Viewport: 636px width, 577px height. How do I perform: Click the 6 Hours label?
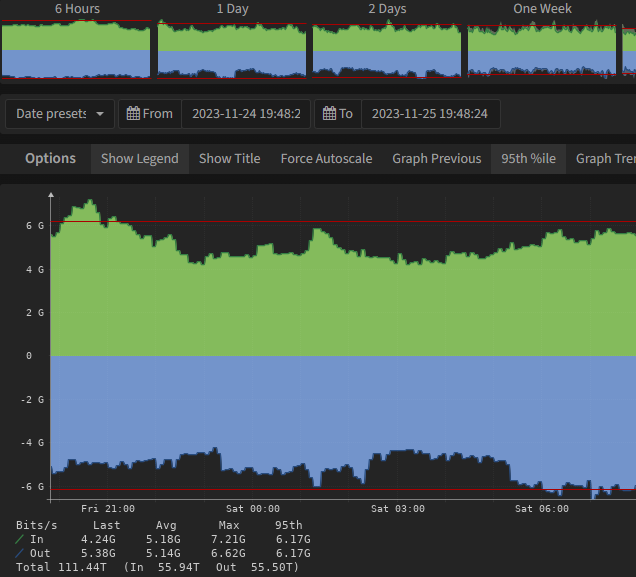click(x=77, y=9)
